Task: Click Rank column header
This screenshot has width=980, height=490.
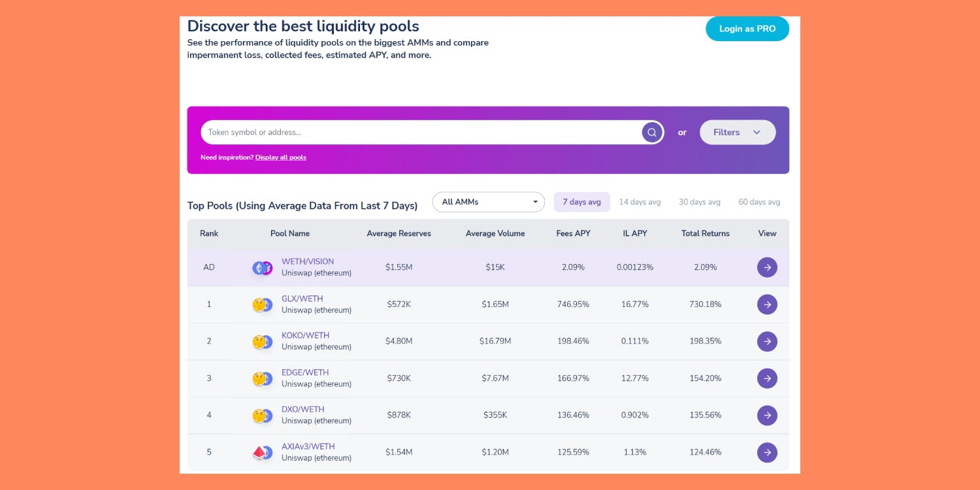Action: pos(209,233)
